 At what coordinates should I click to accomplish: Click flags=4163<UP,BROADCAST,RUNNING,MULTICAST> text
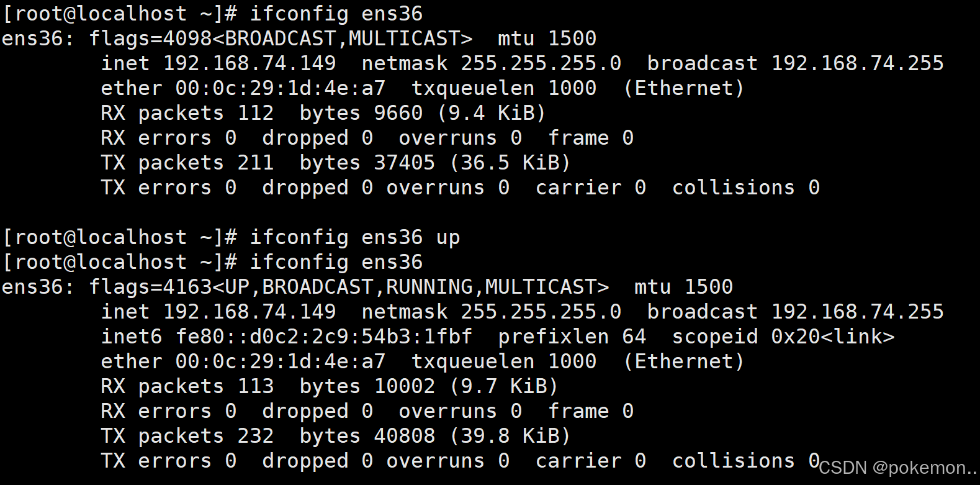349,287
